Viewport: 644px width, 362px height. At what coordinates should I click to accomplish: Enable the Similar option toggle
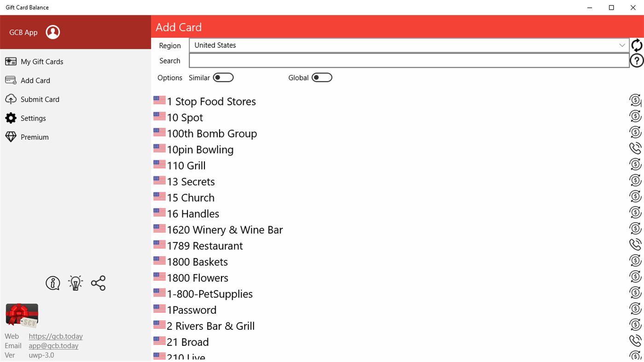tap(223, 77)
